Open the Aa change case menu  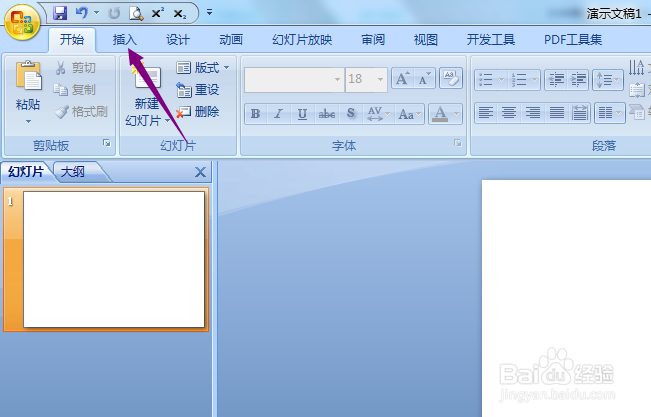409,114
